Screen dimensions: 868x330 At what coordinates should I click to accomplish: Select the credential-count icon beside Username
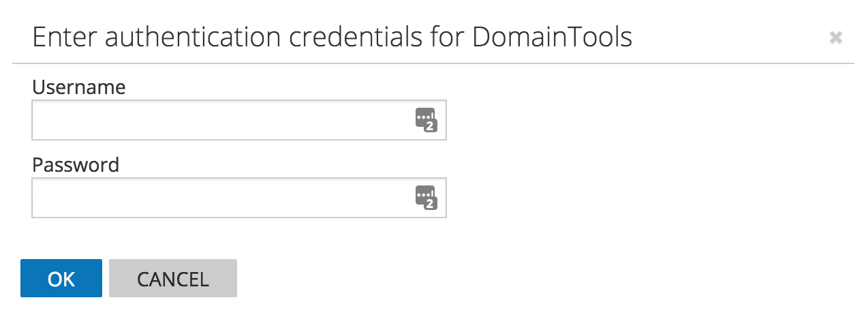click(x=426, y=120)
